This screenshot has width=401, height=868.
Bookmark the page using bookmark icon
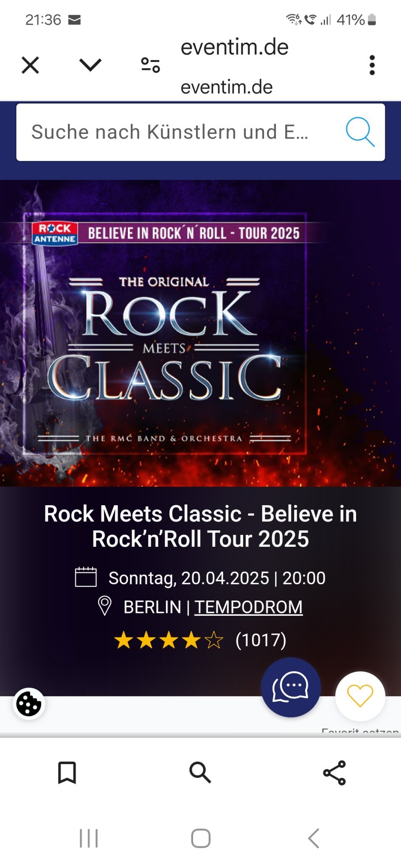(67, 773)
